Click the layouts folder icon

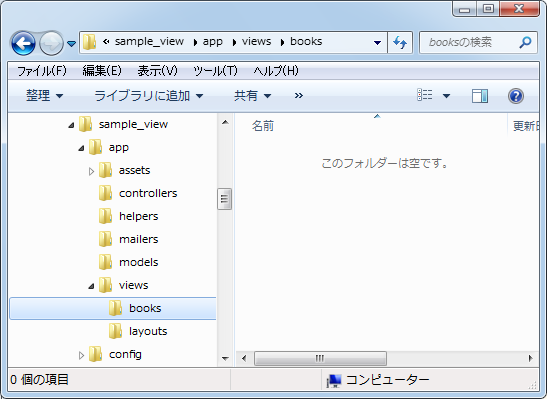115,331
